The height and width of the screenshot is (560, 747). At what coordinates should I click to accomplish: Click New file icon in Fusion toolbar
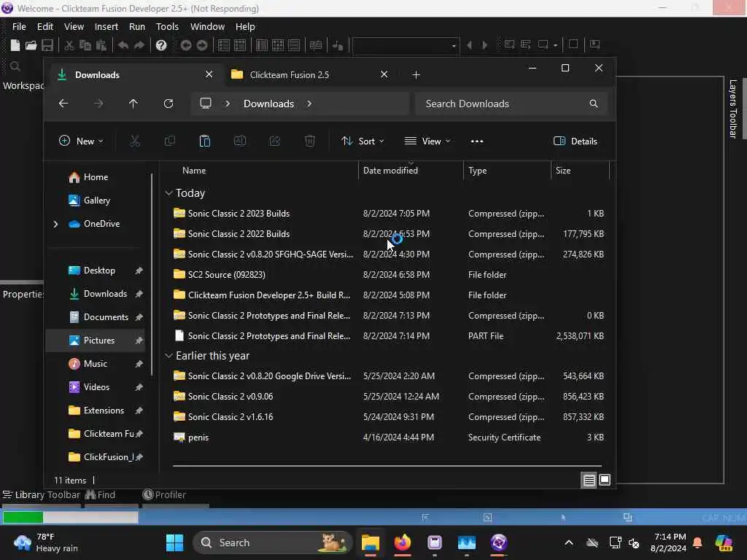(15, 45)
